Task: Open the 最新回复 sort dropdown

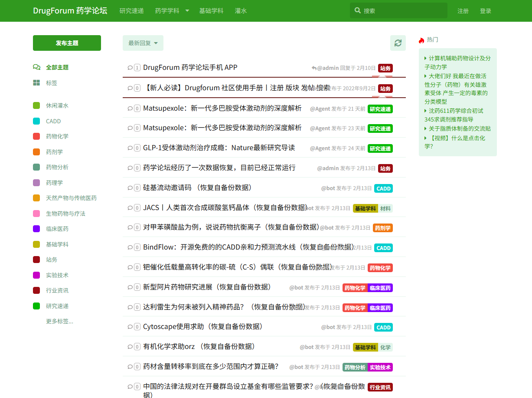Action: [x=143, y=43]
